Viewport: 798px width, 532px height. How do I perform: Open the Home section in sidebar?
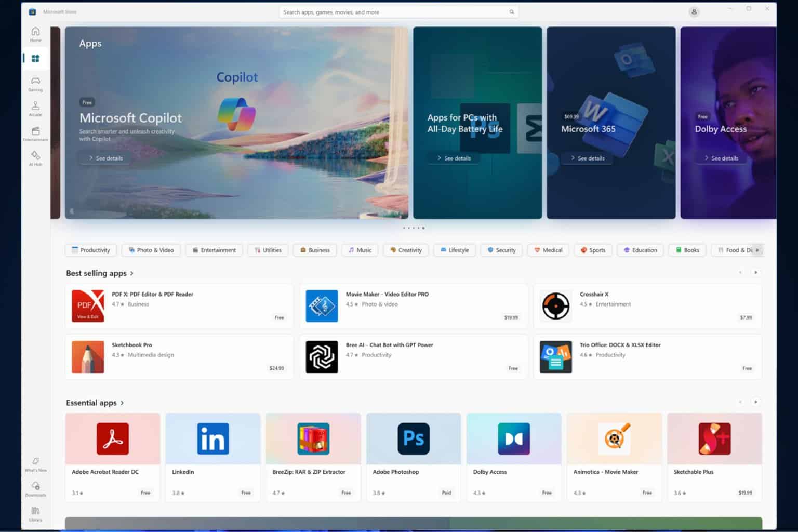tap(35, 34)
